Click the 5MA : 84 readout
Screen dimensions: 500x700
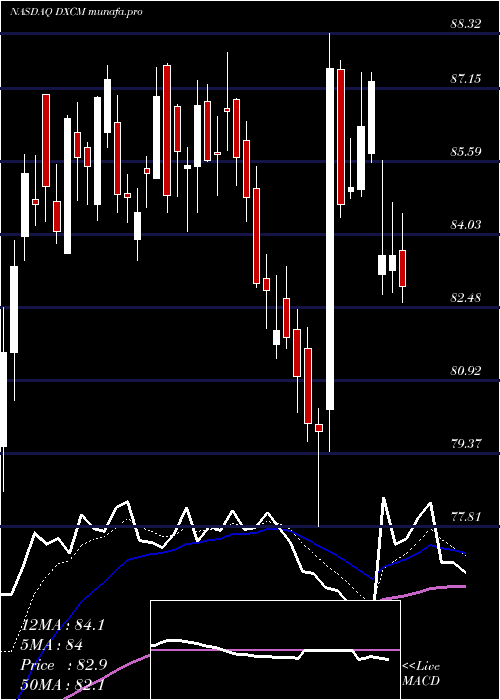click(x=51, y=645)
